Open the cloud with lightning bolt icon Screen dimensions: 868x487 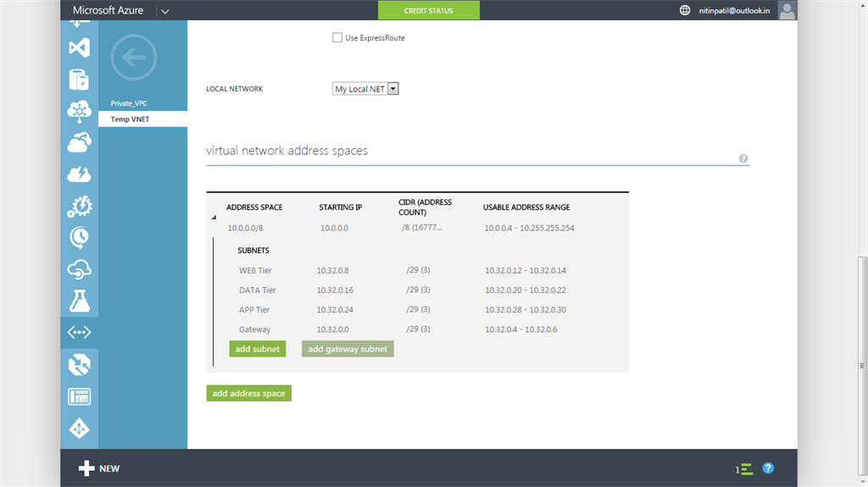[79, 174]
